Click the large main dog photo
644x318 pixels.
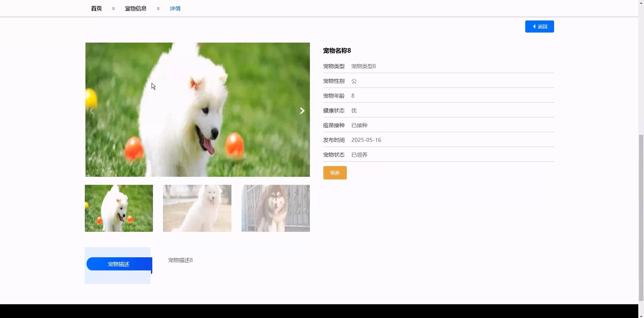point(198,110)
